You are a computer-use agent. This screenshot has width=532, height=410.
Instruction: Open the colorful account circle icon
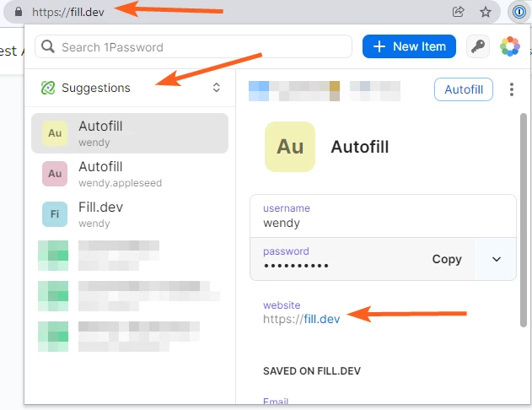(x=510, y=46)
